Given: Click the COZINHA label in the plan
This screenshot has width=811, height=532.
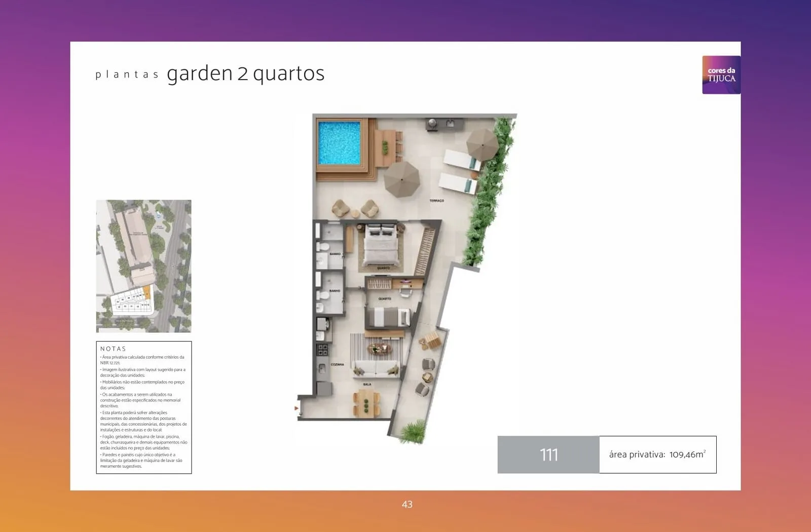Looking at the screenshot, I should point(337,364).
